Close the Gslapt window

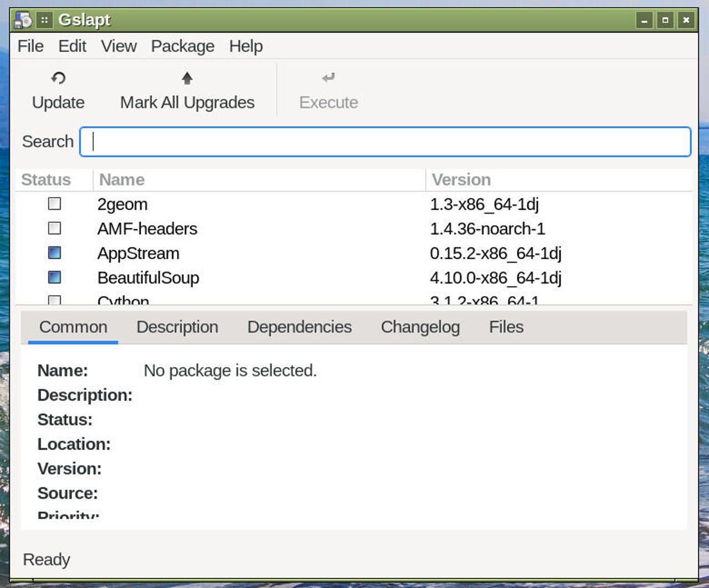(686, 20)
